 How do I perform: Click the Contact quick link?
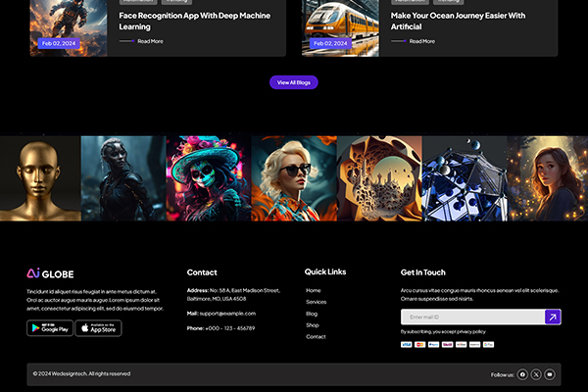click(x=316, y=336)
